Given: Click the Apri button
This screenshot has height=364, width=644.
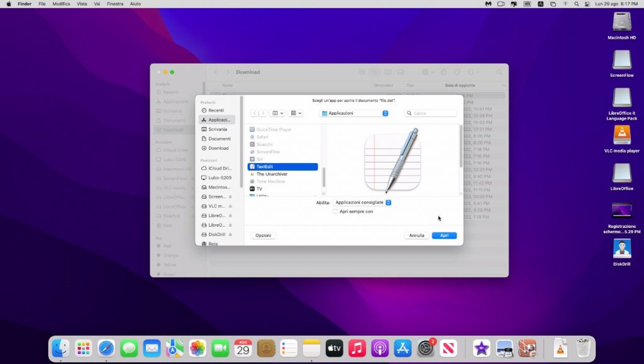Looking at the screenshot, I should 444,236.
